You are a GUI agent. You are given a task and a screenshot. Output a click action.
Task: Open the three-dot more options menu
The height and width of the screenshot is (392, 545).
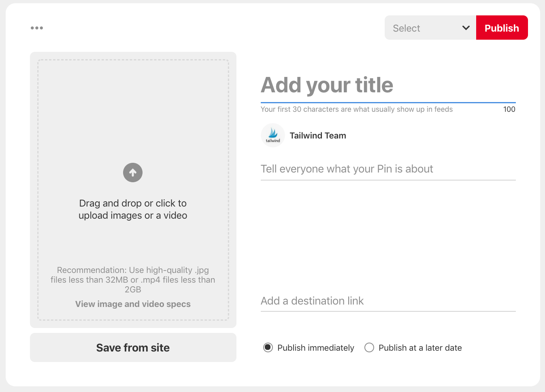37,28
